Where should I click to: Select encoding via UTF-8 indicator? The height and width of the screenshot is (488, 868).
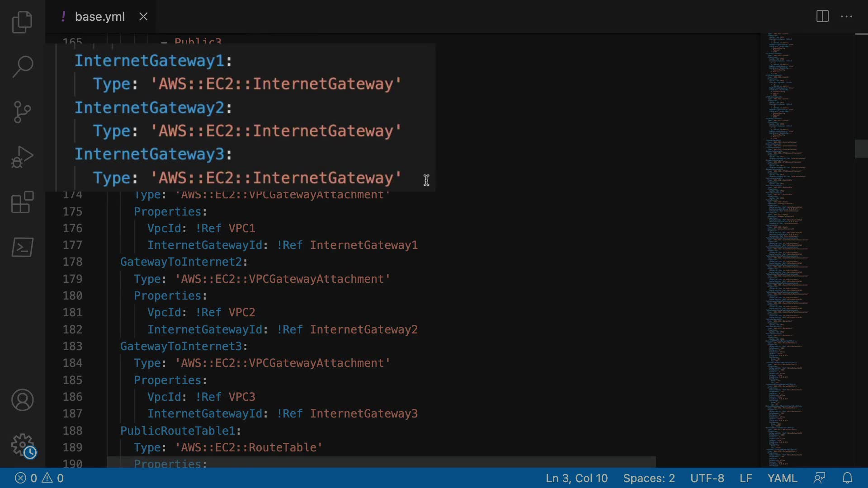click(x=707, y=478)
